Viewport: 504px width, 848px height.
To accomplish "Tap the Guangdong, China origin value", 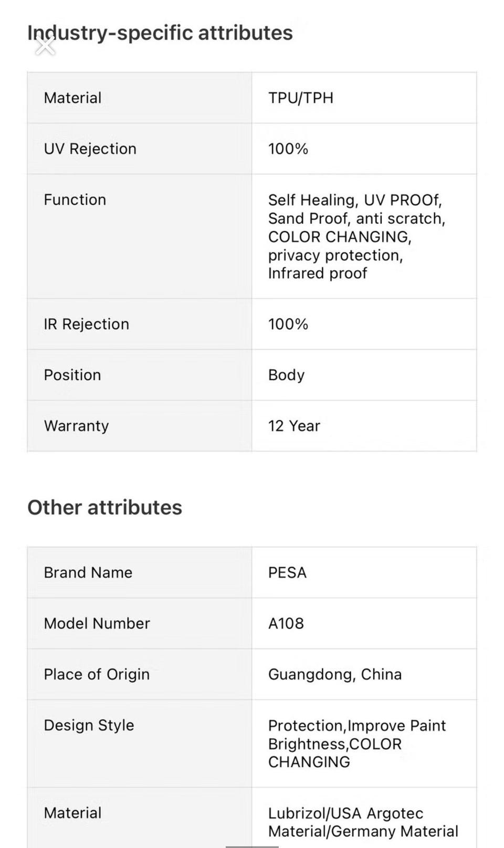I will point(335,675).
